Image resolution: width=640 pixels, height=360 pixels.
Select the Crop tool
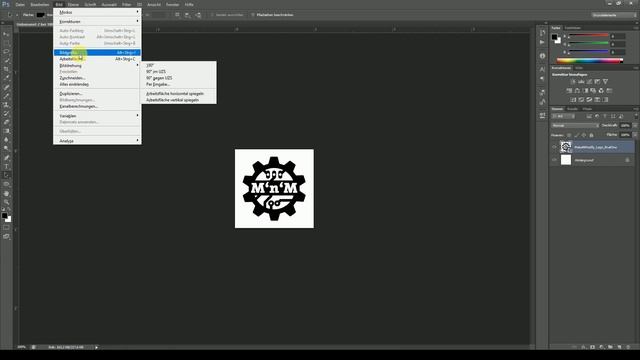6,69
